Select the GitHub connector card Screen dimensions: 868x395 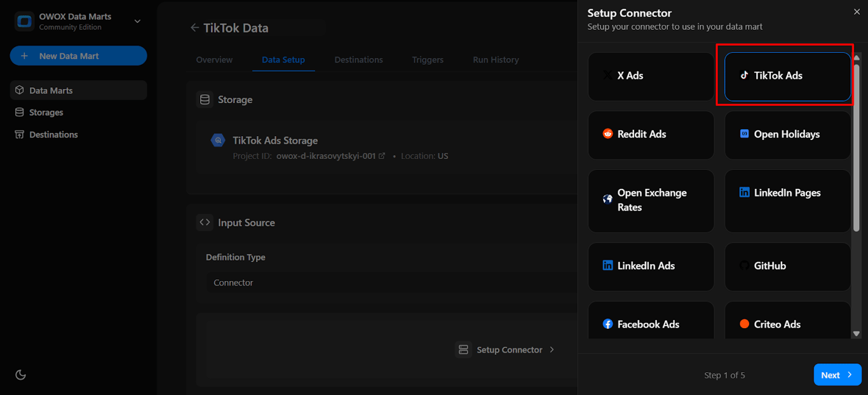point(788,267)
